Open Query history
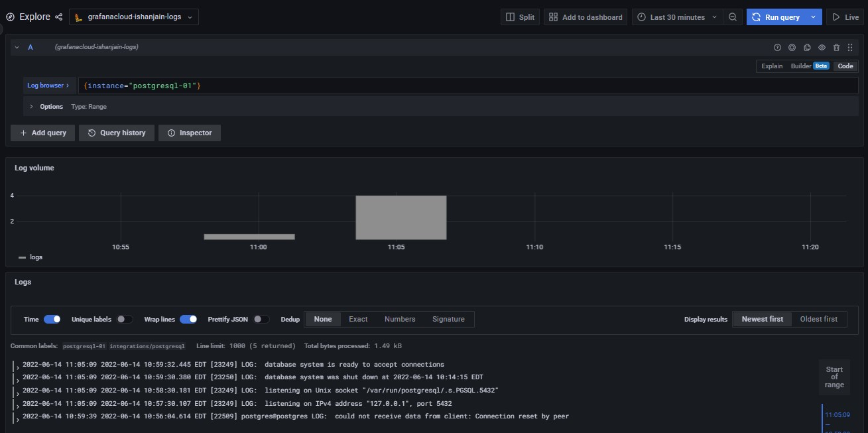 pos(117,133)
